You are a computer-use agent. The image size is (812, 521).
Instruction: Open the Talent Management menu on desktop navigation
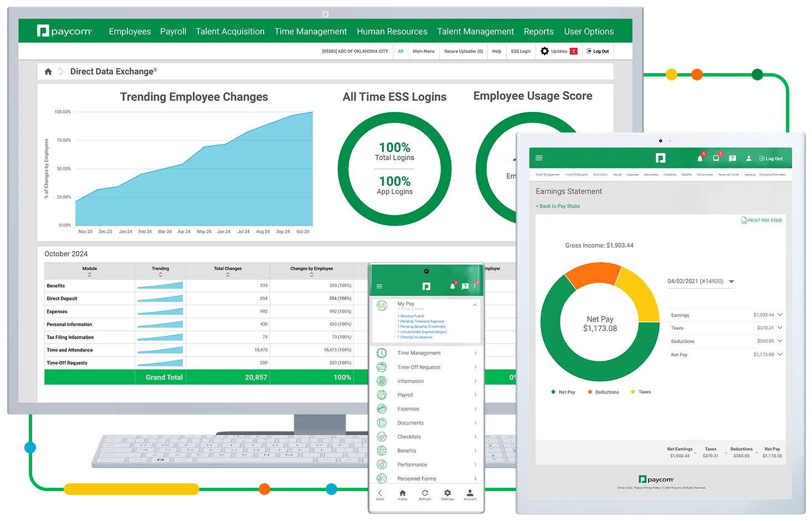475,32
